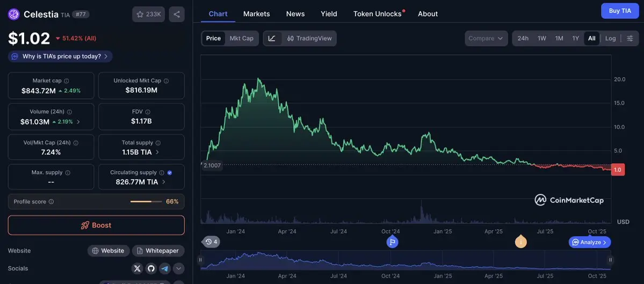
Task: Click the Boost button
Action: pos(96,225)
